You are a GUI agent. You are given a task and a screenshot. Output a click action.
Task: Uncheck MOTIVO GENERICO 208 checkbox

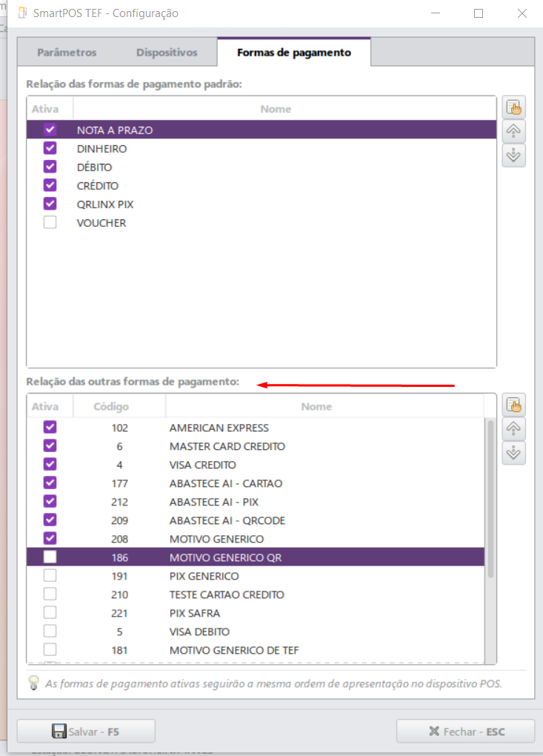[50, 538]
